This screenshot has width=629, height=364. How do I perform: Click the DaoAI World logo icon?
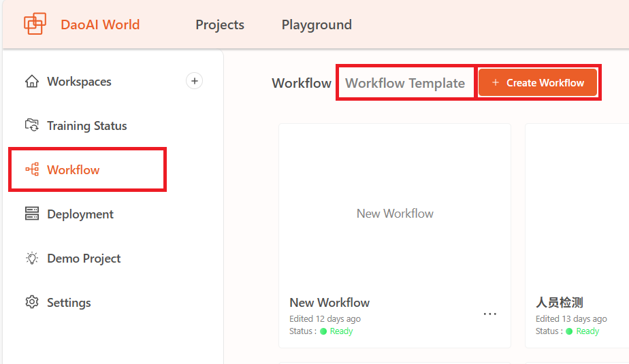tap(35, 24)
